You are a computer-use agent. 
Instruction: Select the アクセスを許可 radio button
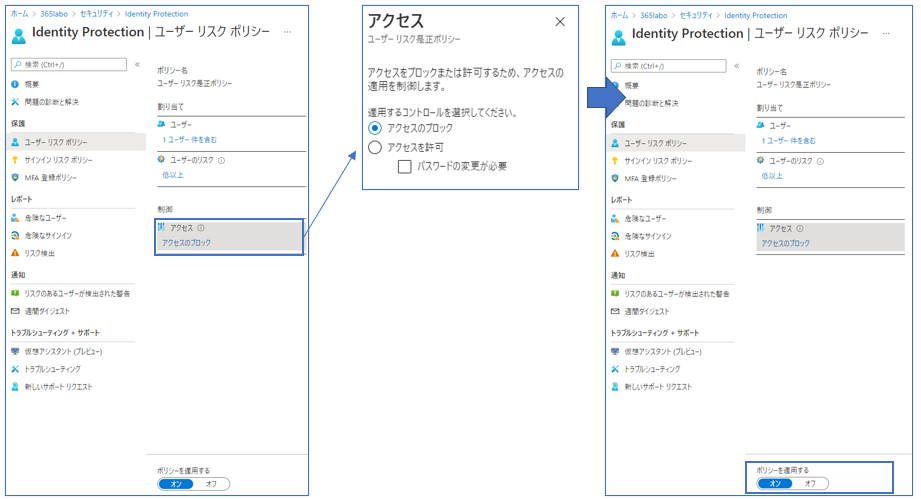click(375, 147)
